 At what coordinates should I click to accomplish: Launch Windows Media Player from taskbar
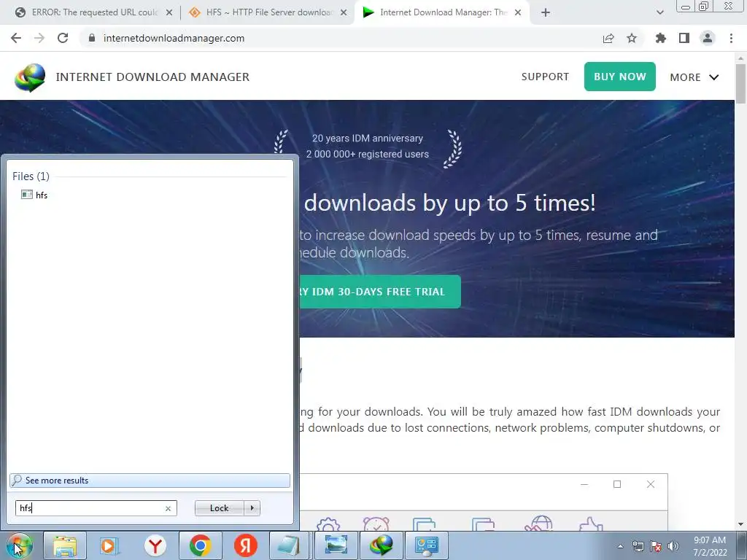pos(109,545)
